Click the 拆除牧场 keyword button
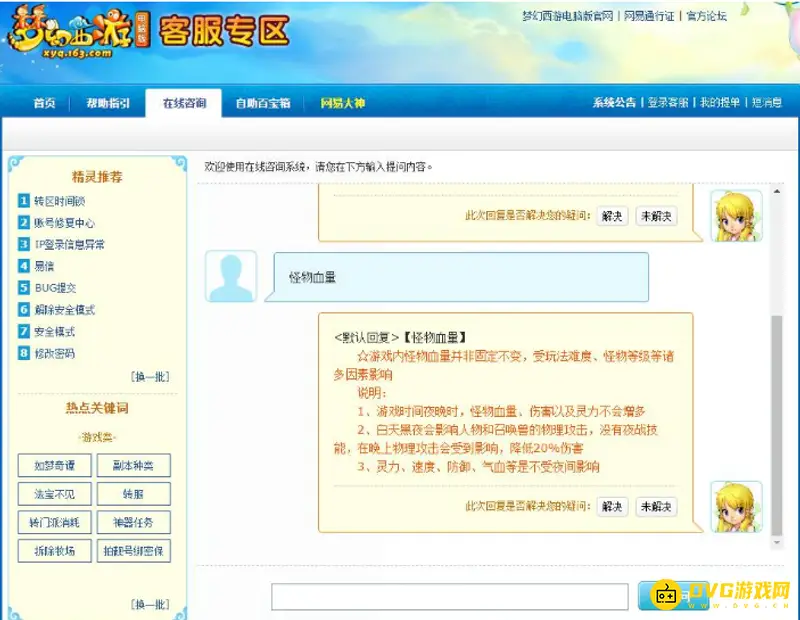Viewport: 800px width, 620px height. pyautogui.click(x=55, y=551)
